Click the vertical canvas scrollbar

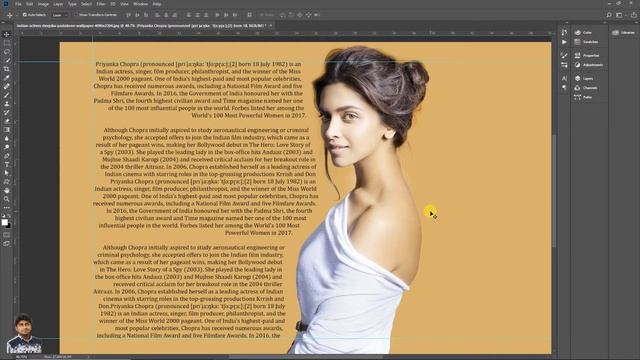coord(554,191)
